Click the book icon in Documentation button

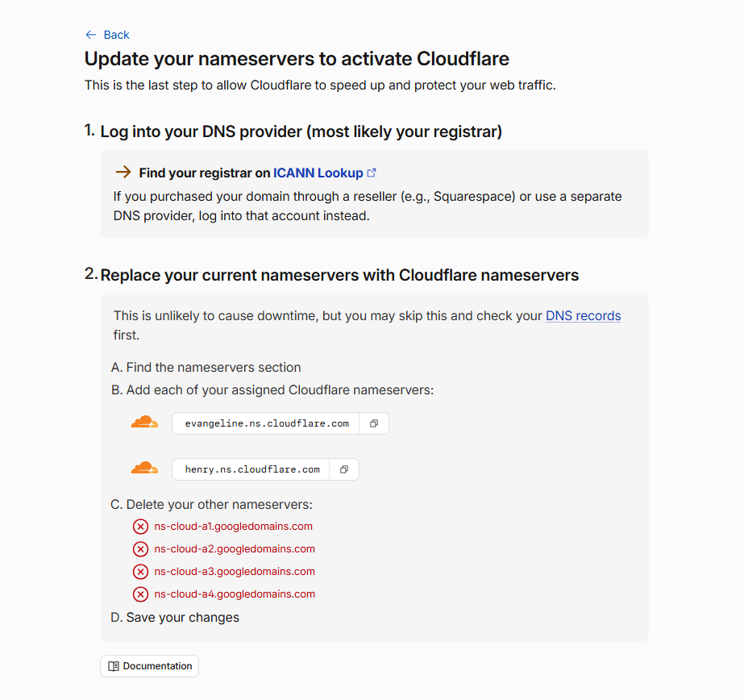pos(114,666)
